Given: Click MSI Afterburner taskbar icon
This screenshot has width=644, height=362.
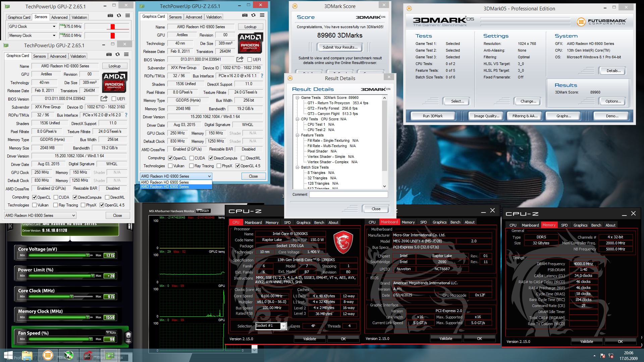Looking at the screenshot, I should tap(68, 355).
